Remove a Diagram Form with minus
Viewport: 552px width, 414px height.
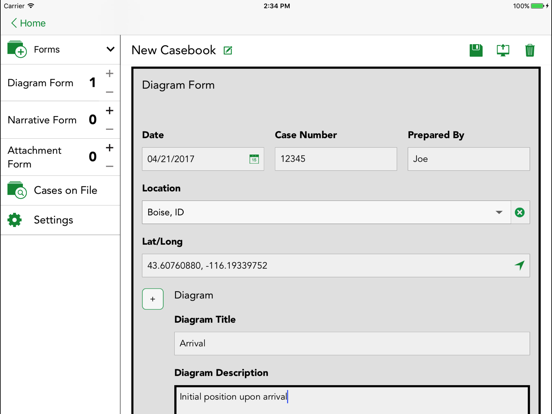click(x=109, y=92)
